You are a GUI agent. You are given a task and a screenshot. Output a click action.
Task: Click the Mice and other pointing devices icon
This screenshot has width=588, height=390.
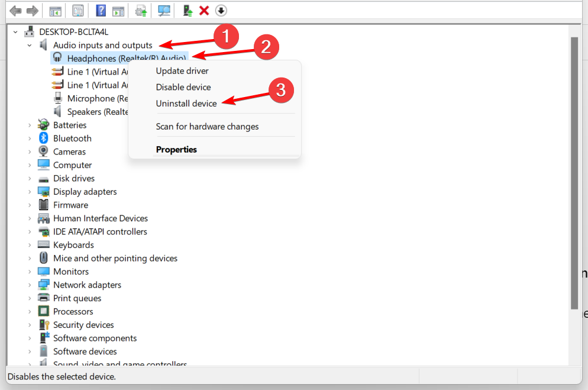tap(44, 258)
